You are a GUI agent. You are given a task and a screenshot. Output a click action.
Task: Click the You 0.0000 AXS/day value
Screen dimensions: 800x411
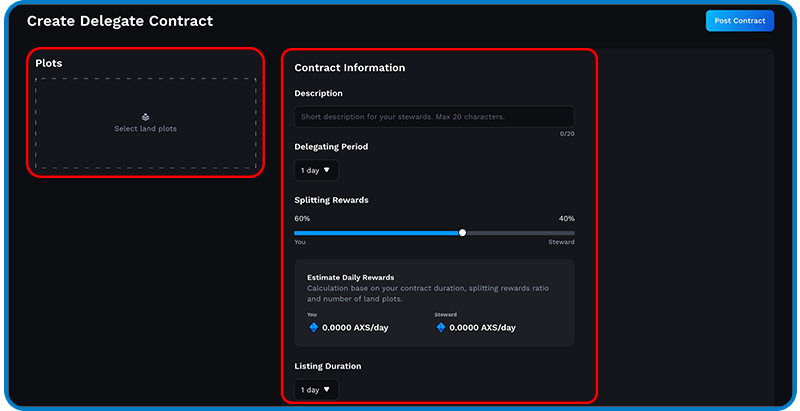355,328
